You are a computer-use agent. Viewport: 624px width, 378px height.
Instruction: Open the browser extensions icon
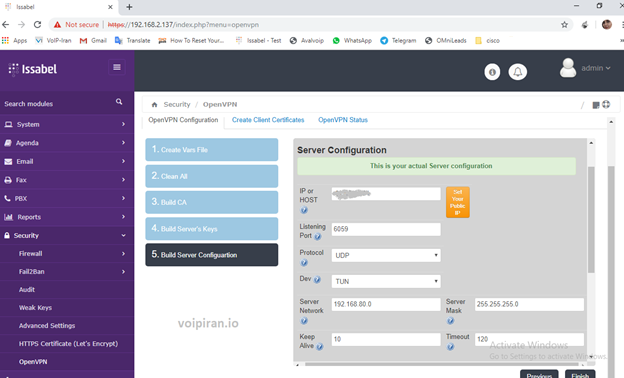point(585,25)
